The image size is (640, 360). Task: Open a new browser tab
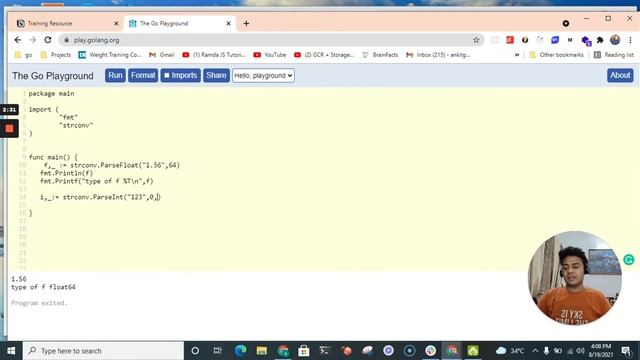pos(246,24)
